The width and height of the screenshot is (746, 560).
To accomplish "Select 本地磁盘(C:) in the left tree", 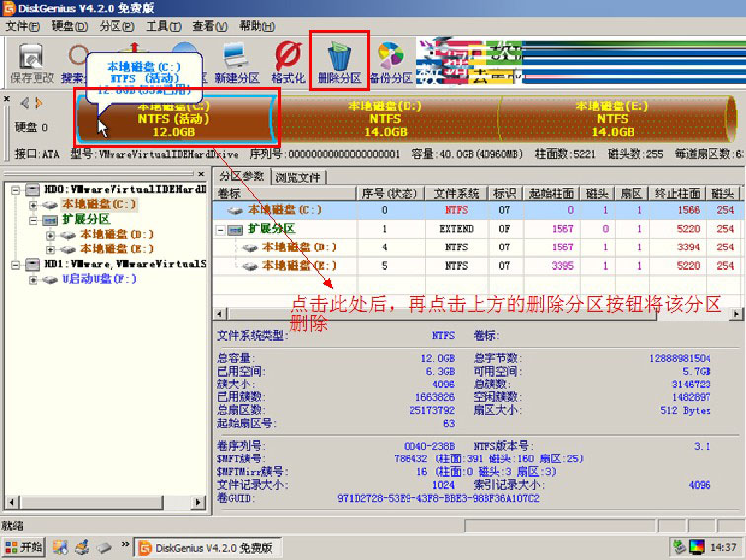I will tap(100, 204).
